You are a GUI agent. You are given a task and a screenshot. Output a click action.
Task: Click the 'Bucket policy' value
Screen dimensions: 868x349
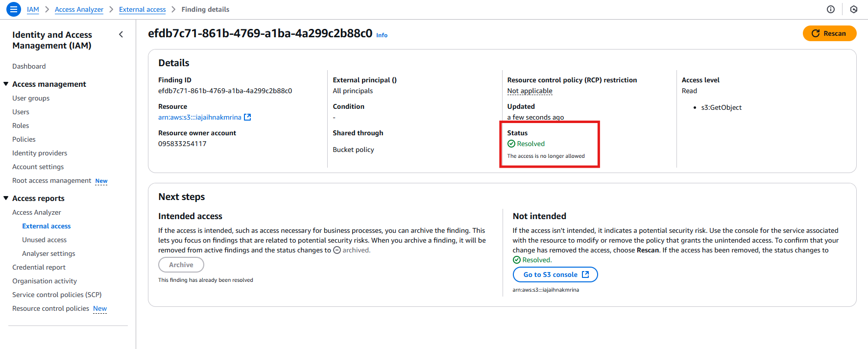(x=353, y=150)
